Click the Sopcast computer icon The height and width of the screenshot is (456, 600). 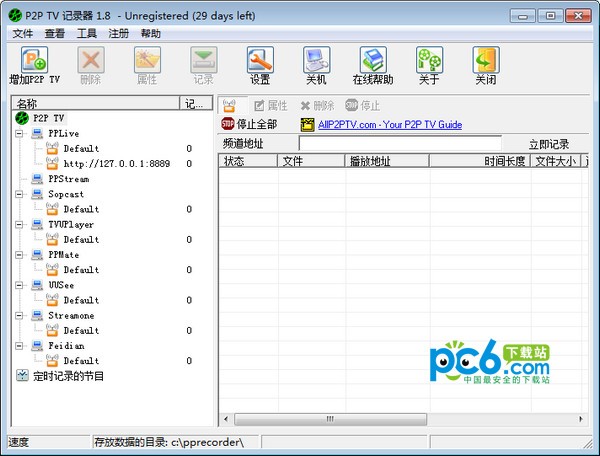(x=37, y=194)
